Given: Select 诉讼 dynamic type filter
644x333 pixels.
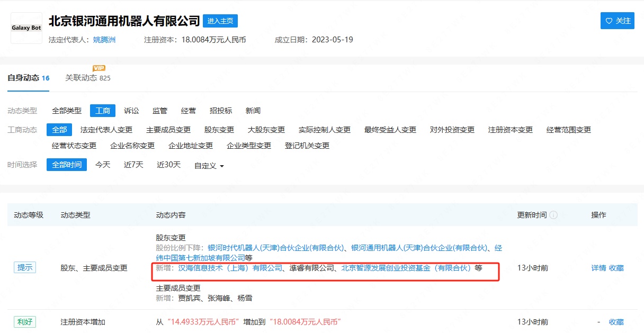Looking at the screenshot, I should click(131, 111).
